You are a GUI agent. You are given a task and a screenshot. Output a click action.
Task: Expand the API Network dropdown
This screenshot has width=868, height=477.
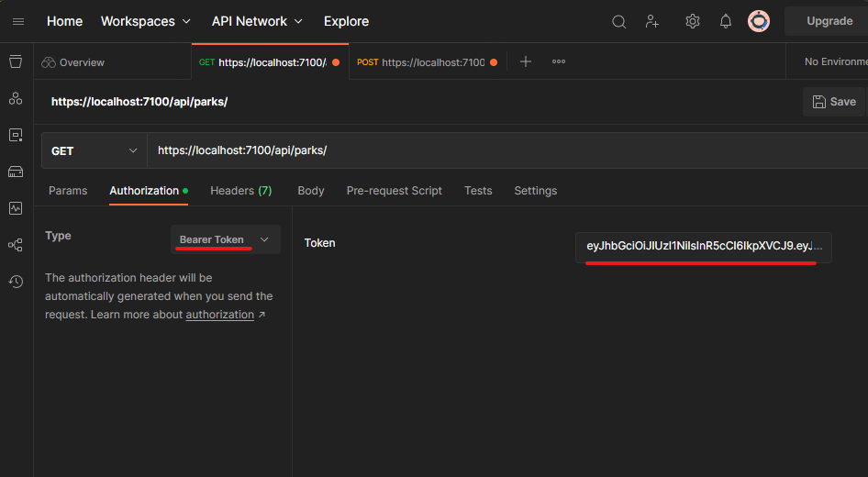tap(258, 22)
